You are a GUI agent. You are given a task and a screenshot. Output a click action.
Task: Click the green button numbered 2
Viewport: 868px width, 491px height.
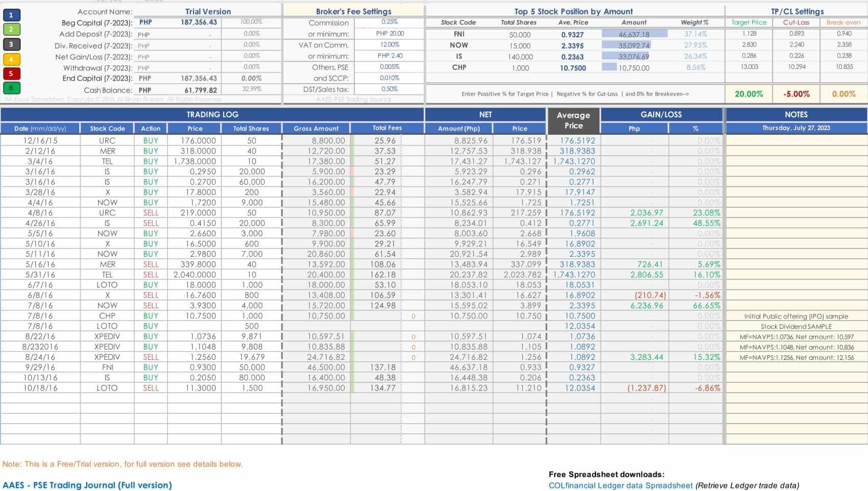click(11, 30)
